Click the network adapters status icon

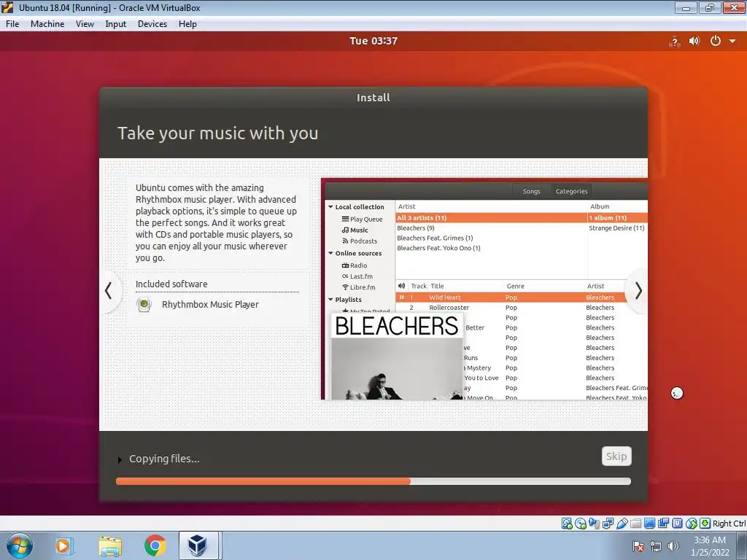point(608,524)
